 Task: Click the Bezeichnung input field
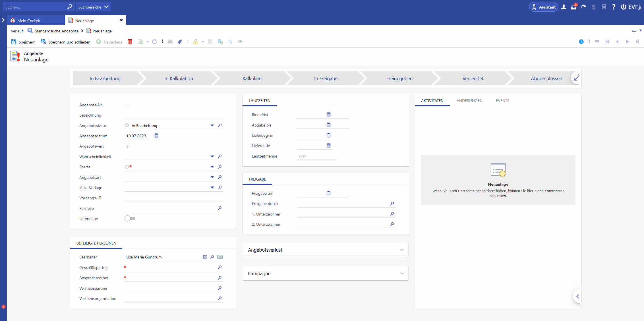[x=173, y=115]
